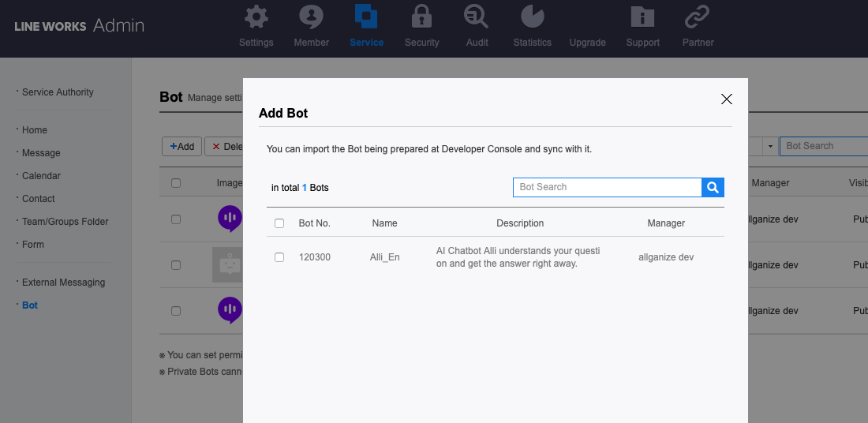Open the Statistics pie chart icon
This screenshot has width=868, height=423.
pos(533,17)
